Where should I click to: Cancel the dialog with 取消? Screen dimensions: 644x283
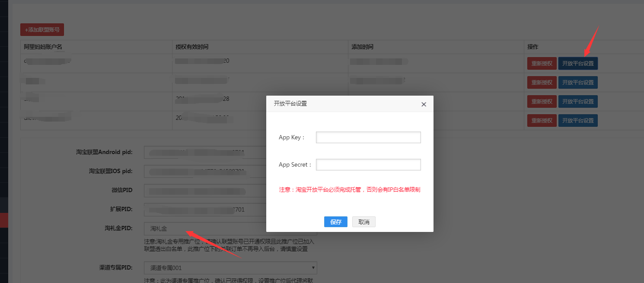point(364,222)
